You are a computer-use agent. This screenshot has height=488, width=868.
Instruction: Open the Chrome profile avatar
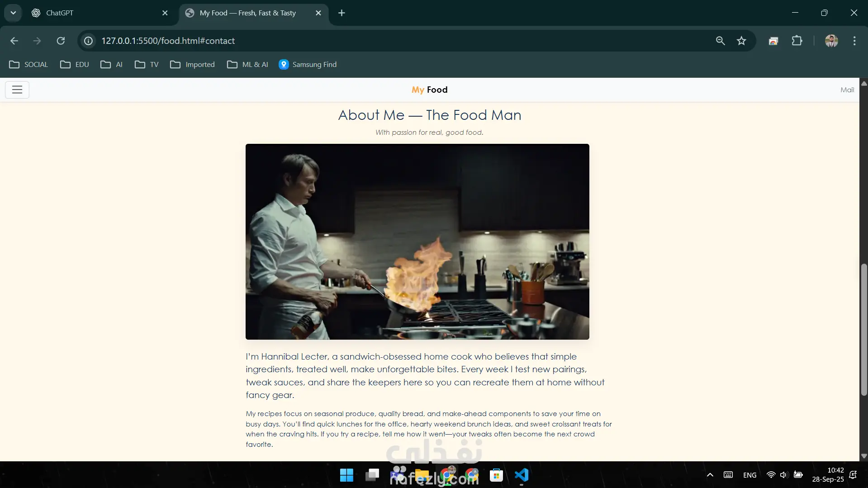(831, 41)
